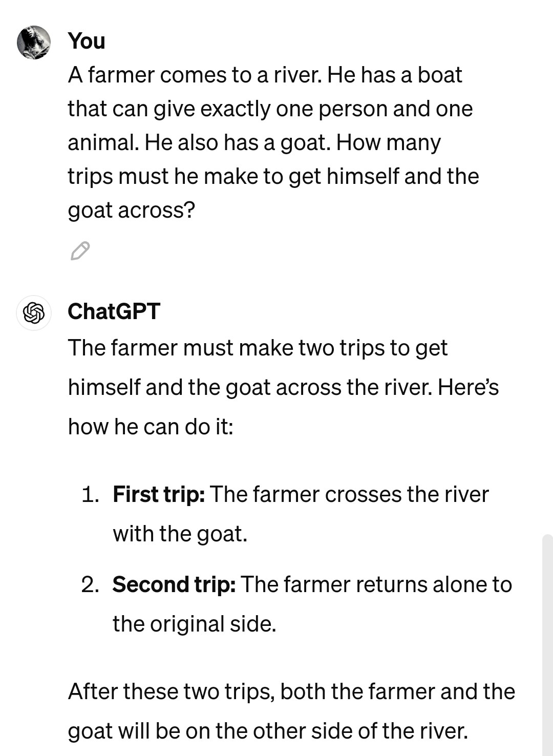Click the text "how he can do it:"
This screenshot has height=756, width=553.
click(x=151, y=427)
